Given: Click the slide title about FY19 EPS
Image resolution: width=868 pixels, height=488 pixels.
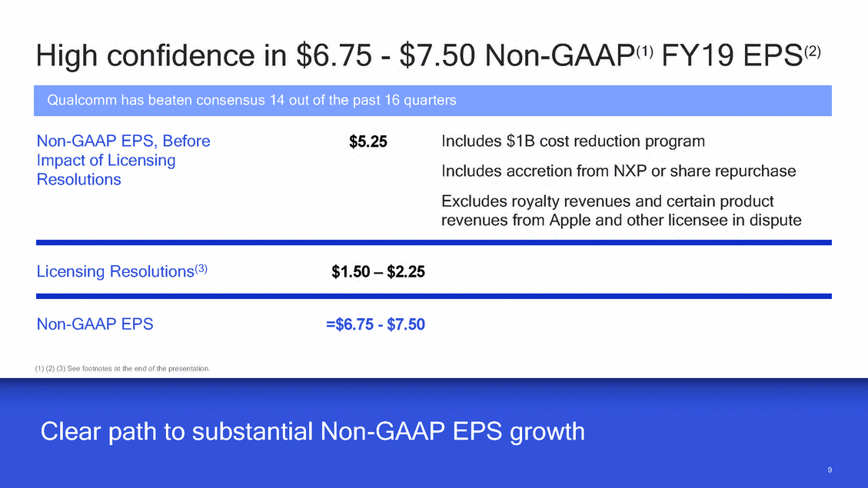Looking at the screenshot, I should coord(428,56).
